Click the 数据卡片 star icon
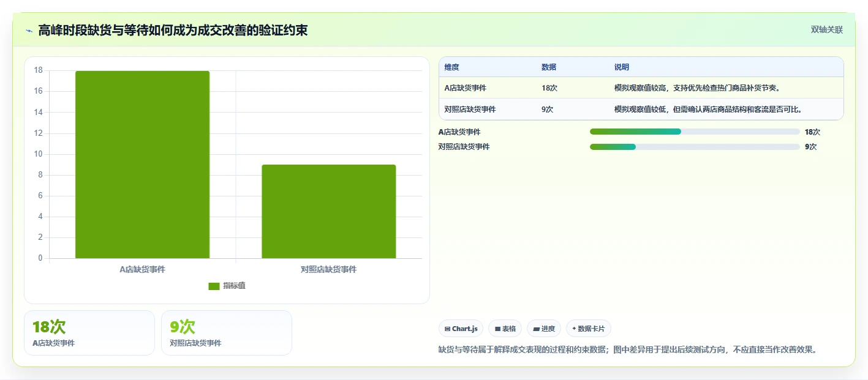 [574, 329]
